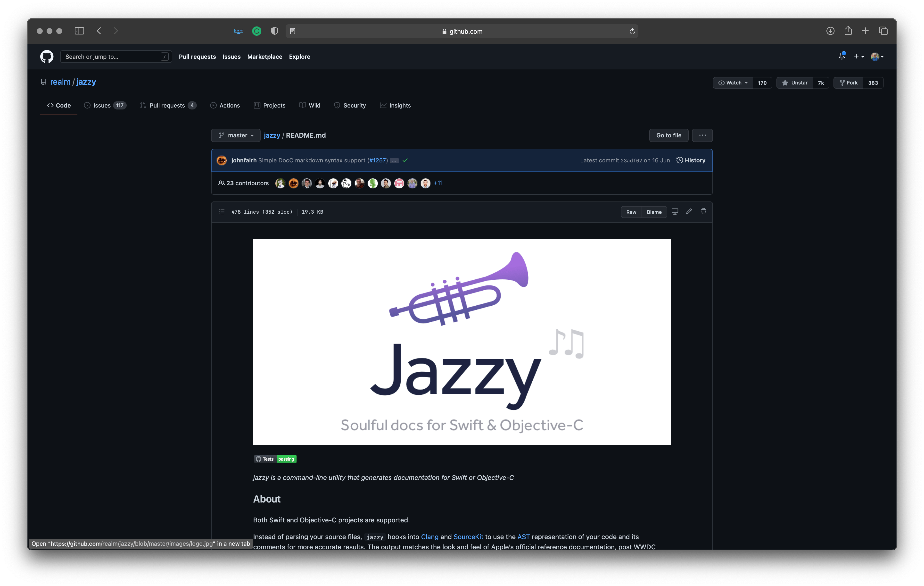Image resolution: width=924 pixels, height=586 pixels.
Task: Open pull request #1257 link
Action: point(378,160)
